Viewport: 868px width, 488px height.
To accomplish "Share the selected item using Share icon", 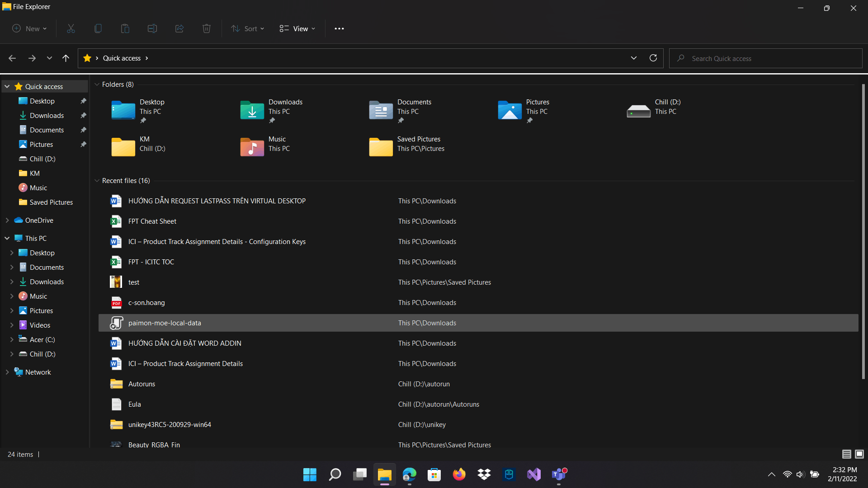I will pyautogui.click(x=179, y=28).
